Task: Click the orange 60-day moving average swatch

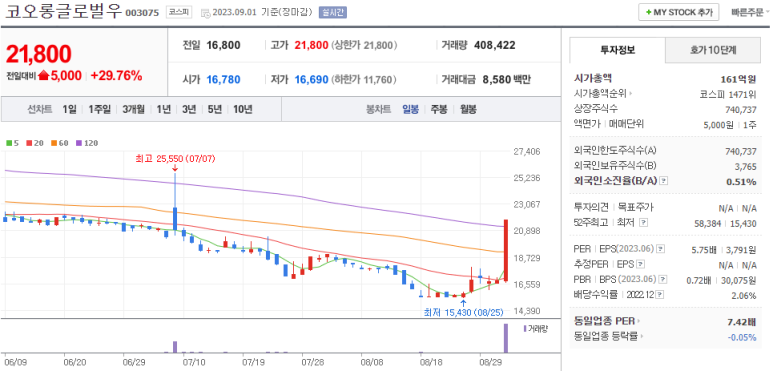Action: point(53,143)
